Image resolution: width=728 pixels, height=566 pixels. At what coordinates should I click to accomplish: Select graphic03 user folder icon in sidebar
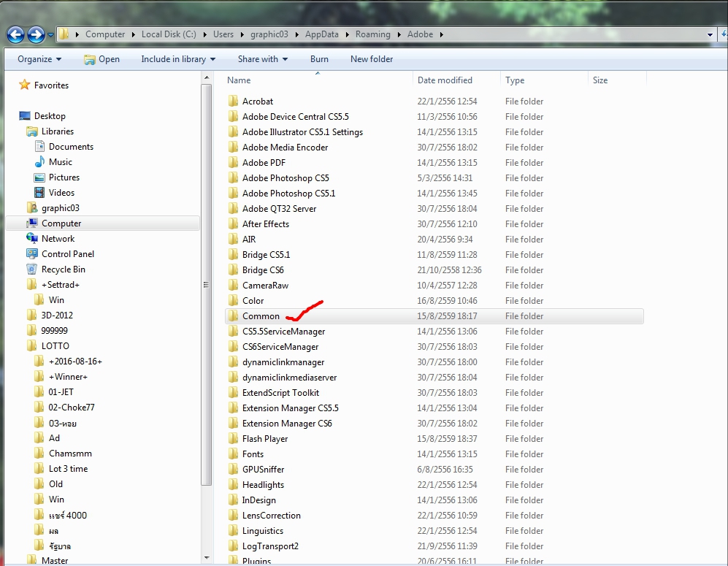pyautogui.click(x=32, y=207)
